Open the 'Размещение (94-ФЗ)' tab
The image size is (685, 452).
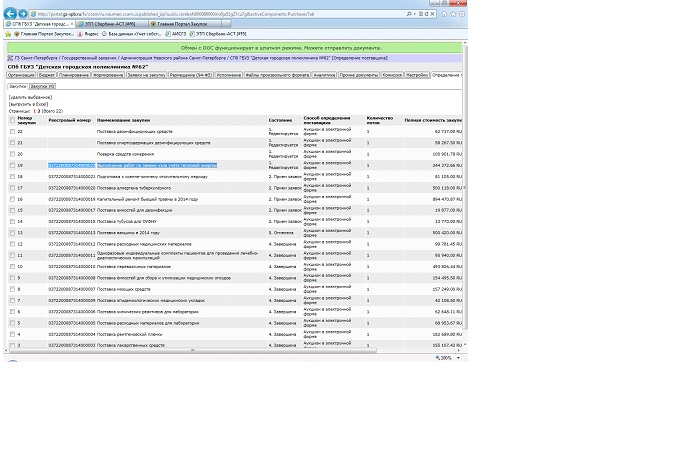(x=191, y=75)
